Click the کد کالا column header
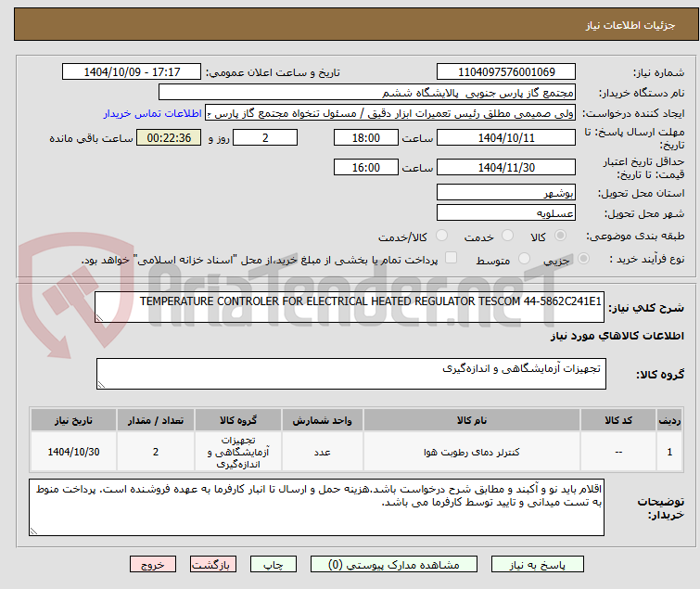 tap(618, 420)
